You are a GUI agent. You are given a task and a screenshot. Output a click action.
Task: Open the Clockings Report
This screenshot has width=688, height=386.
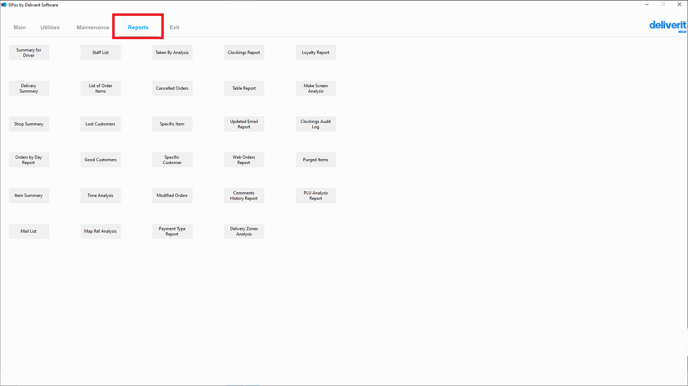(244, 53)
